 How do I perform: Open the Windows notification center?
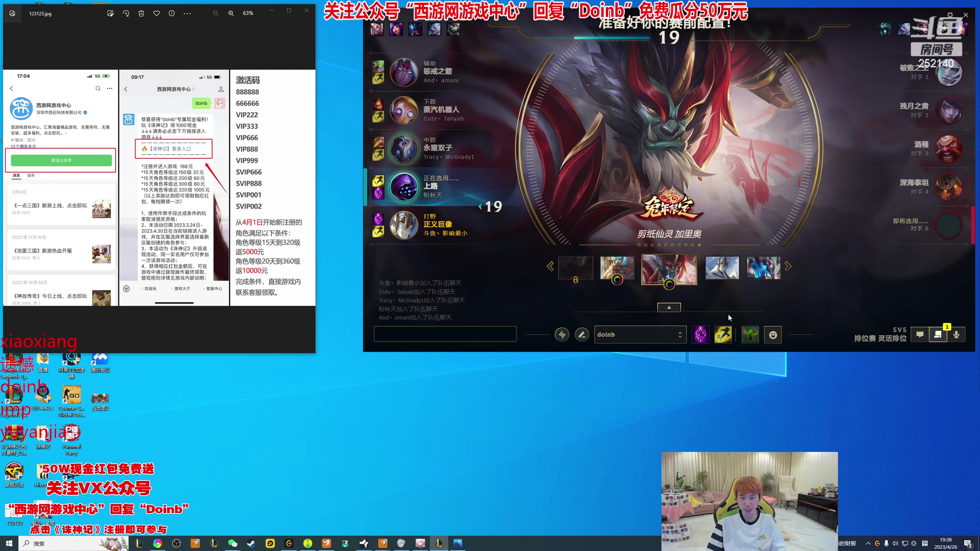click(x=968, y=544)
